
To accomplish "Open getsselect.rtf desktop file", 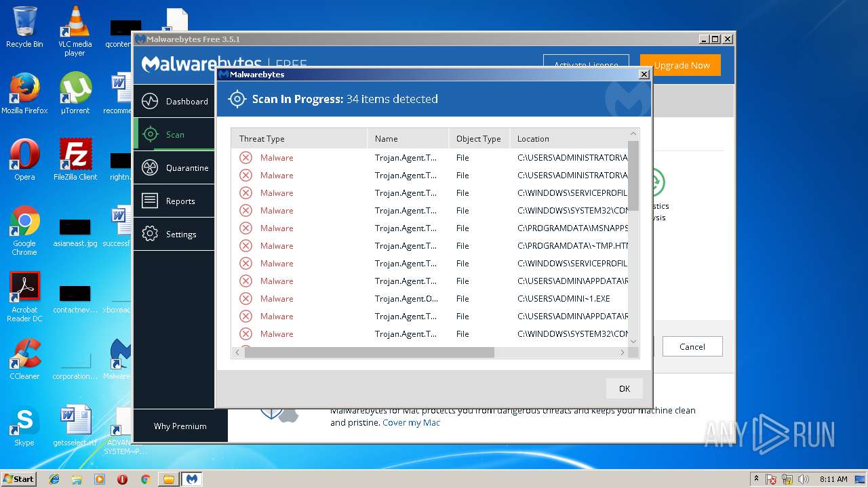I will pos(75,426).
